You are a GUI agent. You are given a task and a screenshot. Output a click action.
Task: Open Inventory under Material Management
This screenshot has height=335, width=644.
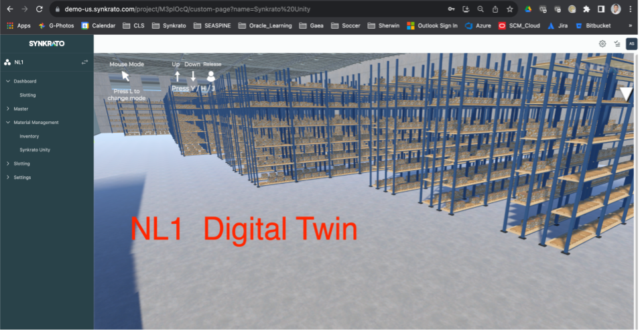tap(29, 136)
